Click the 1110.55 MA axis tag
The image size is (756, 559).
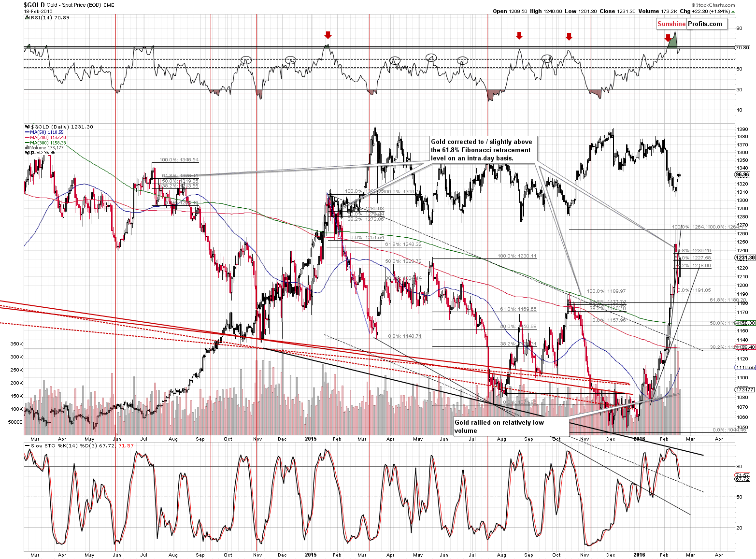coord(745,368)
